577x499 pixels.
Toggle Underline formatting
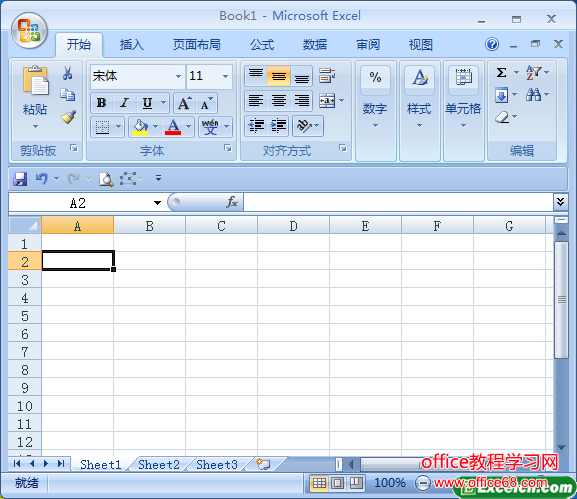147,103
